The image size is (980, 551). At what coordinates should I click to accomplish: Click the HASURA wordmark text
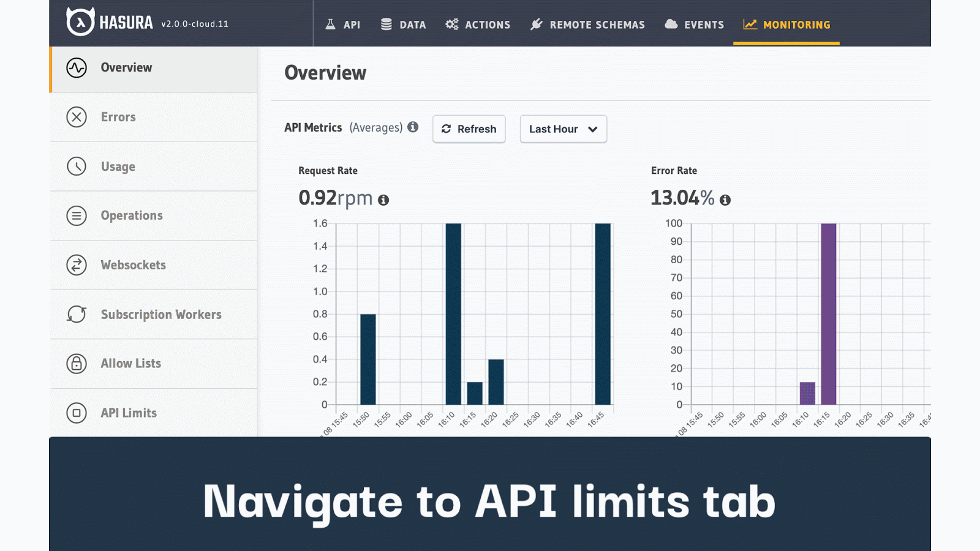pos(126,23)
